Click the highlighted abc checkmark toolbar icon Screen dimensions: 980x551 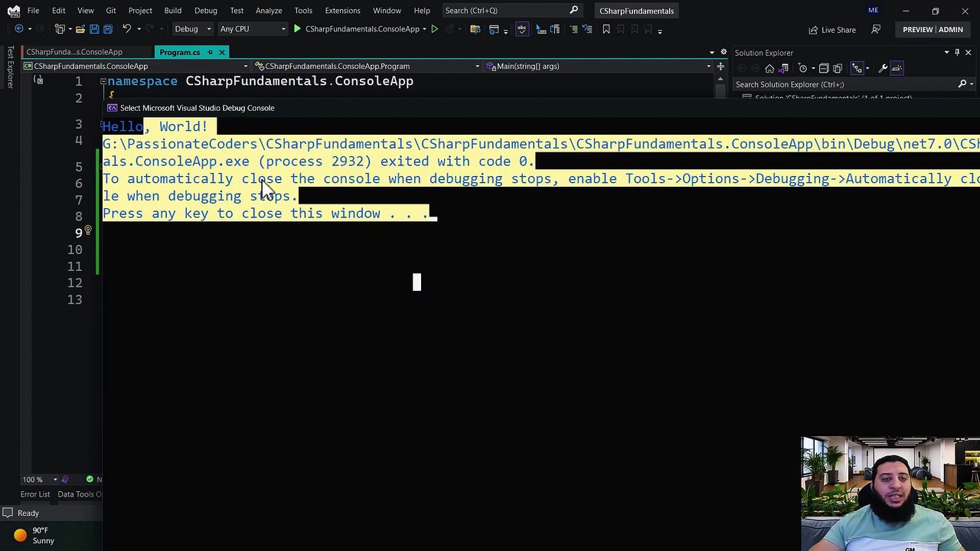click(x=521, y=29)
